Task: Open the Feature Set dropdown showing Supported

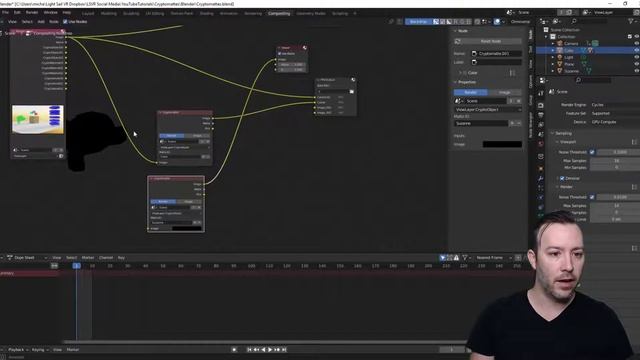Action: tap(615, 113)
